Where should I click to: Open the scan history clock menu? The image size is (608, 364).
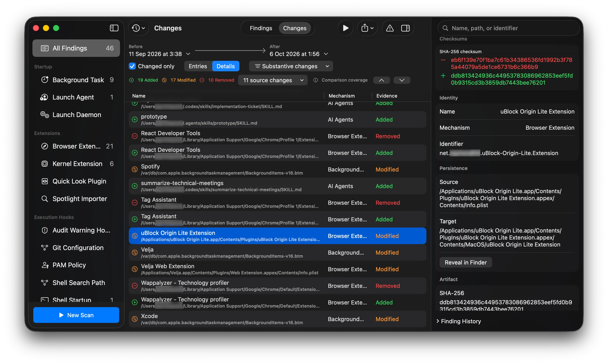coord(138,28)
